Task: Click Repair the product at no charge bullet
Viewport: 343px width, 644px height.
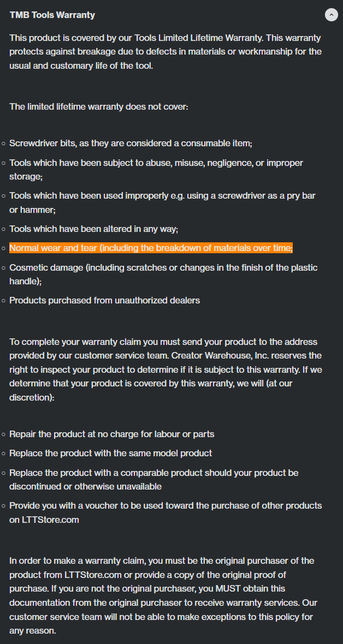Action: 112,434
